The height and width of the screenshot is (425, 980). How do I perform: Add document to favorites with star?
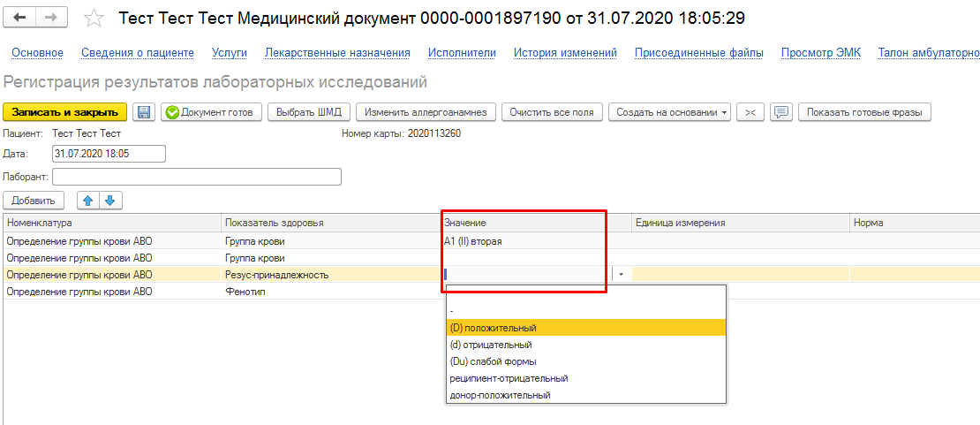tap(93, 19)
